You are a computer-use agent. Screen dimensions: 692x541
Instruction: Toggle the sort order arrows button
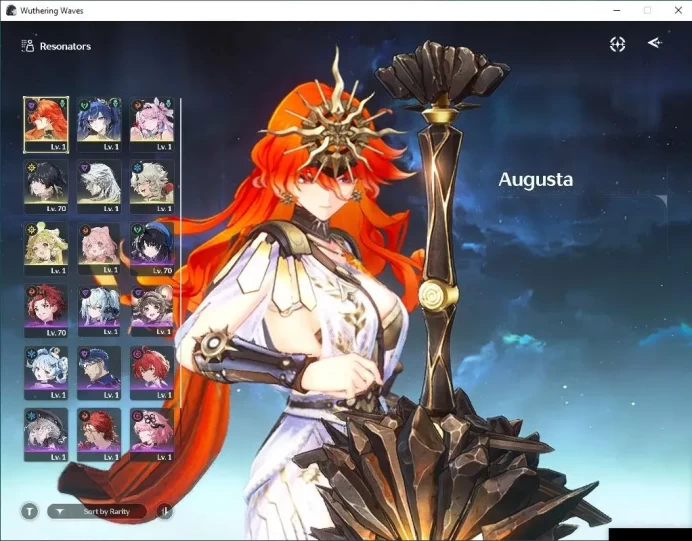coord(164,511)
